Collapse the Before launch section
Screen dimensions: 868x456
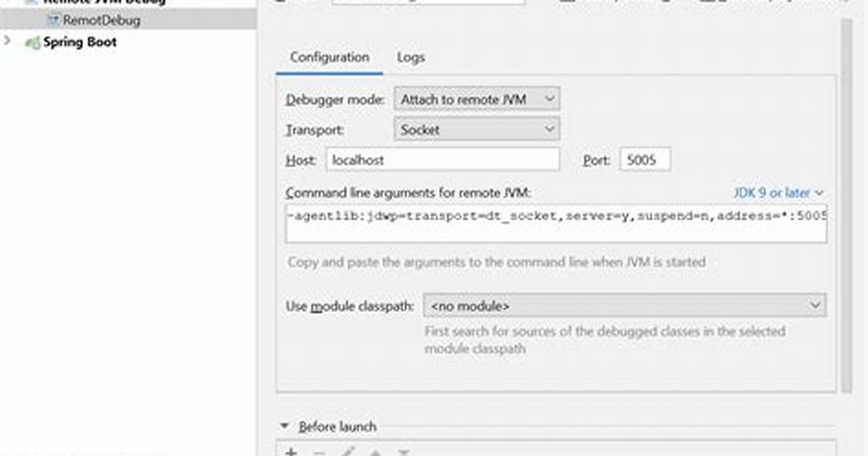click(x=284, y=426)
